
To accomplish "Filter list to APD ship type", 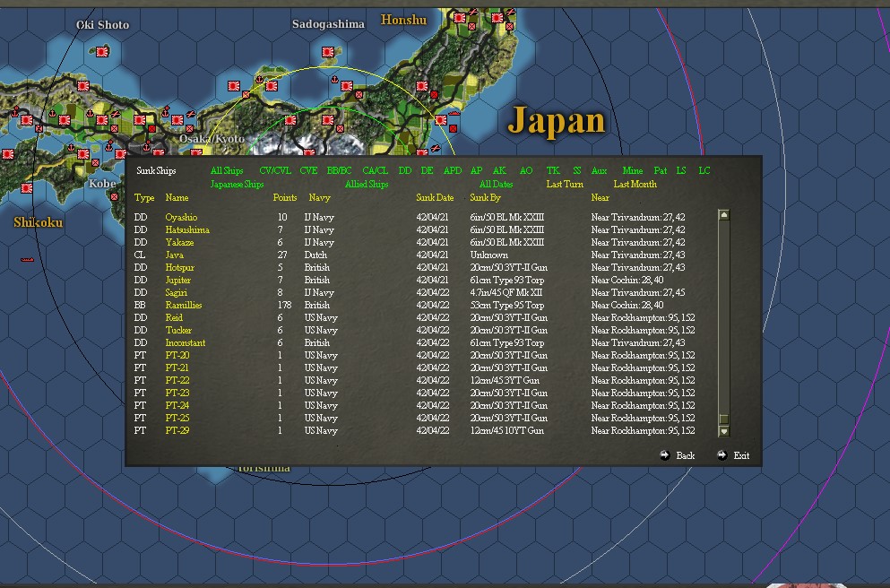I will tap(453, 170).
